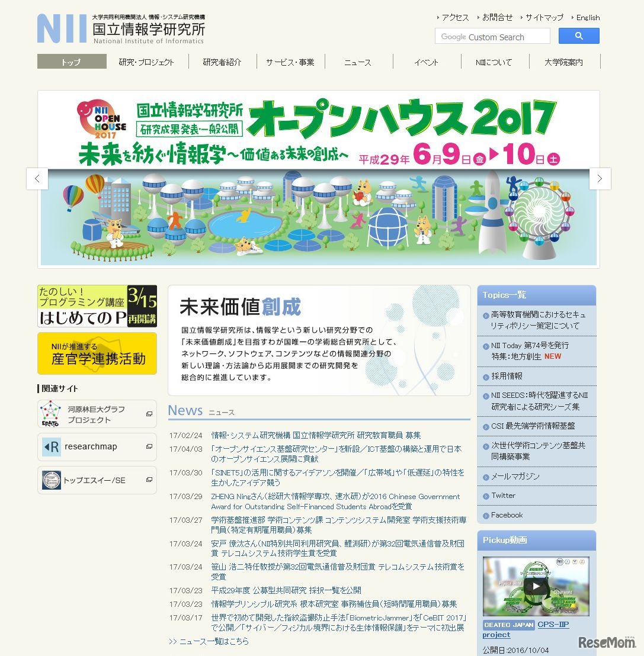
Task: Go back in the carousel via the left arrow
Action: point(37,178)
